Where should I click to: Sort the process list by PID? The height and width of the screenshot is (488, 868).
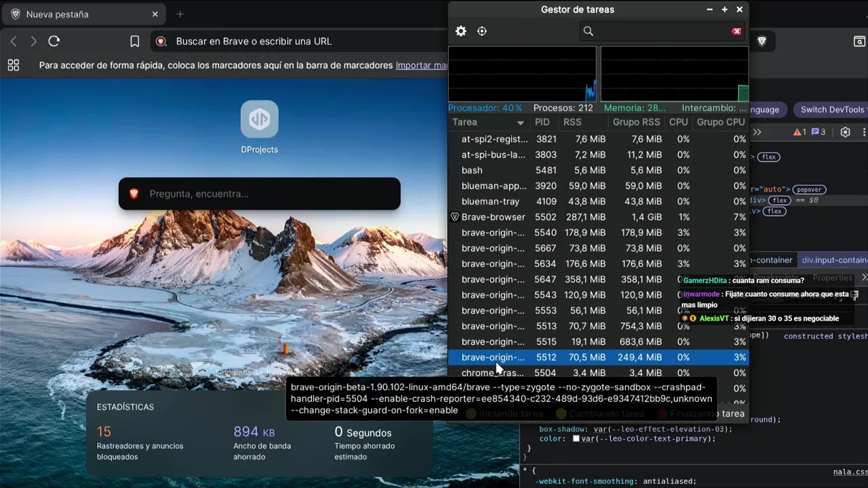click(542, 122)
